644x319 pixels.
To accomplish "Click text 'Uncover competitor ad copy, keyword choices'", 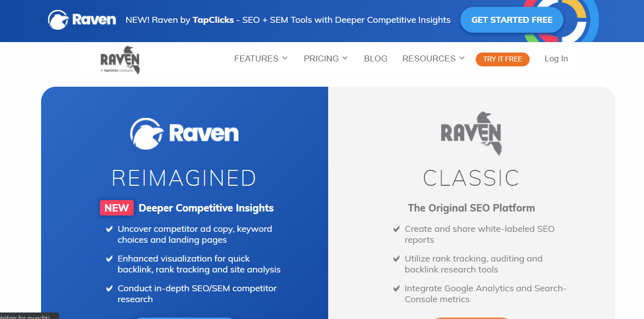I will pyautogui.click(x=195, y=234).
